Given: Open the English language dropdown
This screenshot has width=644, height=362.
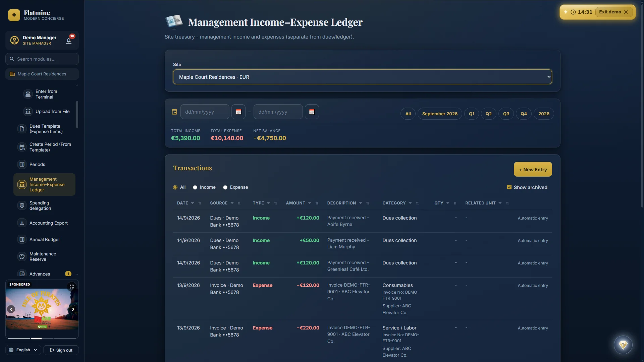Looking at the screenshot, I should pos(23,350).
